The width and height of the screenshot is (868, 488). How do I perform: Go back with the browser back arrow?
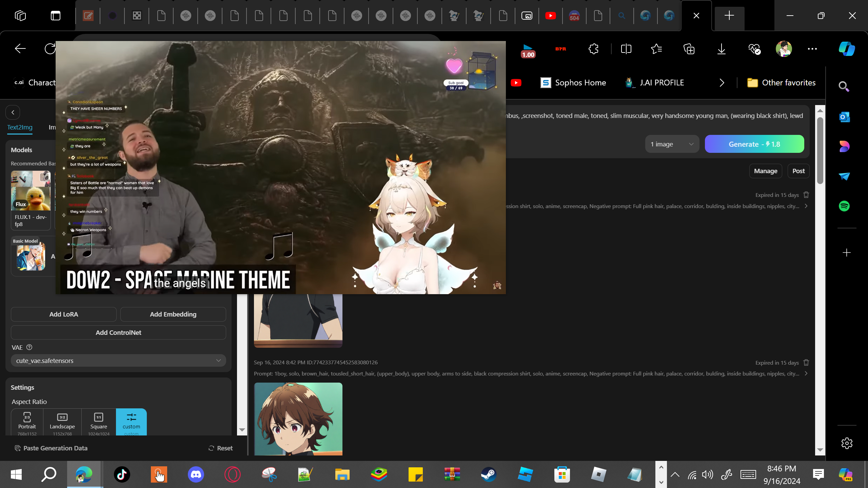(x=20, y=49)
